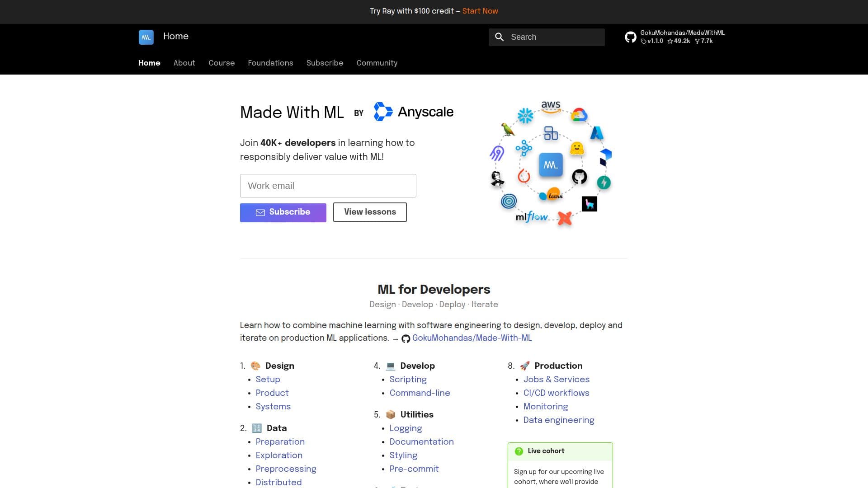Click the View lessons button
Viewport: 868px width, 488px height.
coord(370,212)
